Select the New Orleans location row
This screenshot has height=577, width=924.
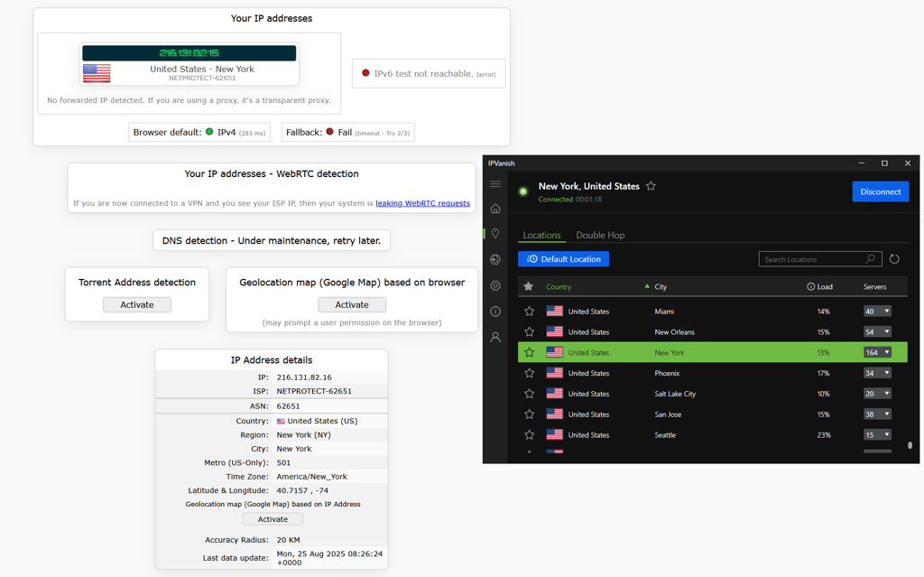tap(713, 331)
